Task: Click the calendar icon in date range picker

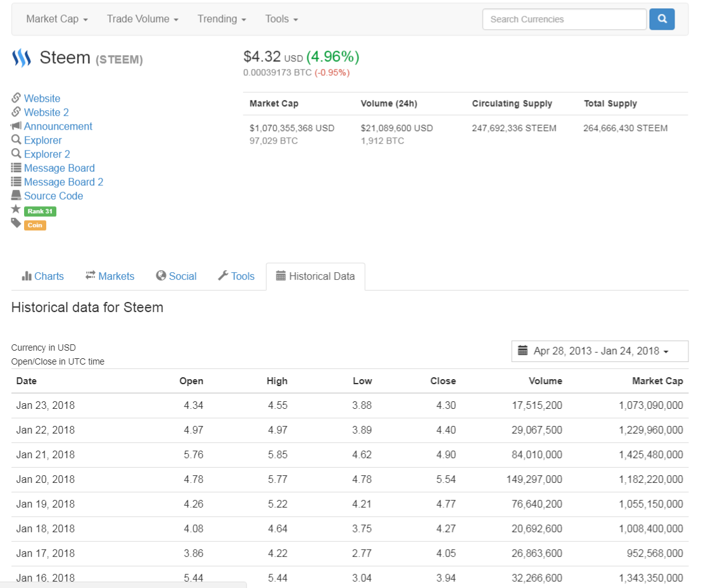Action: (x=522, y=351)
